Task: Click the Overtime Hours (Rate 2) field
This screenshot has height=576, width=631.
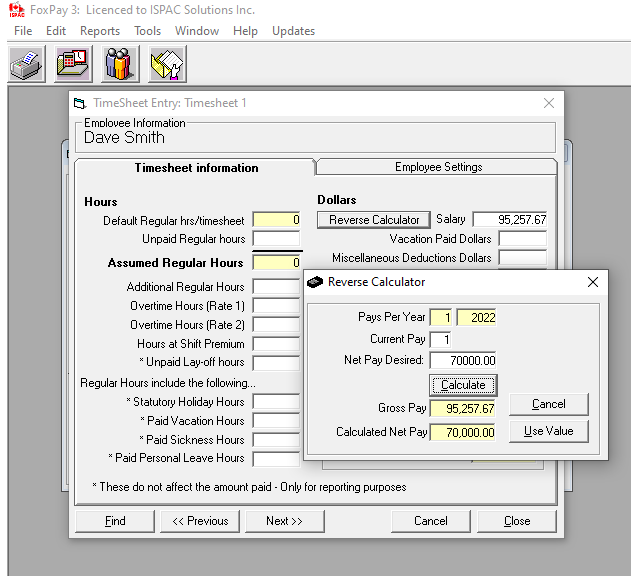Action: [276, 325]
